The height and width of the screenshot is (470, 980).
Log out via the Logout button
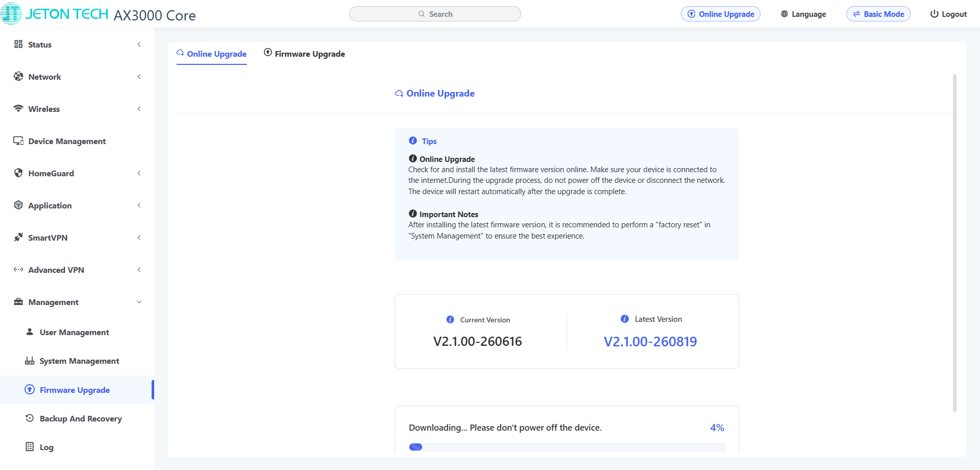click(948, 14)
